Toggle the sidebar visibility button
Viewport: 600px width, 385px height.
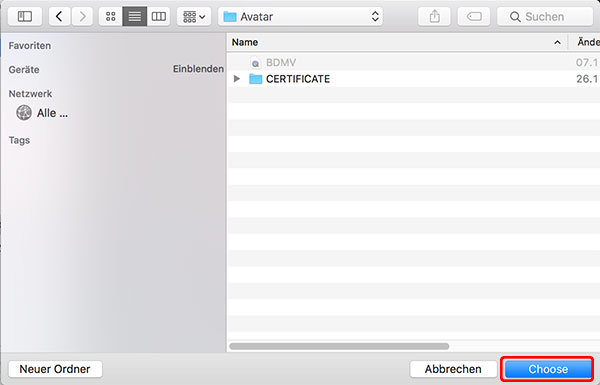[x=25, y=16]
